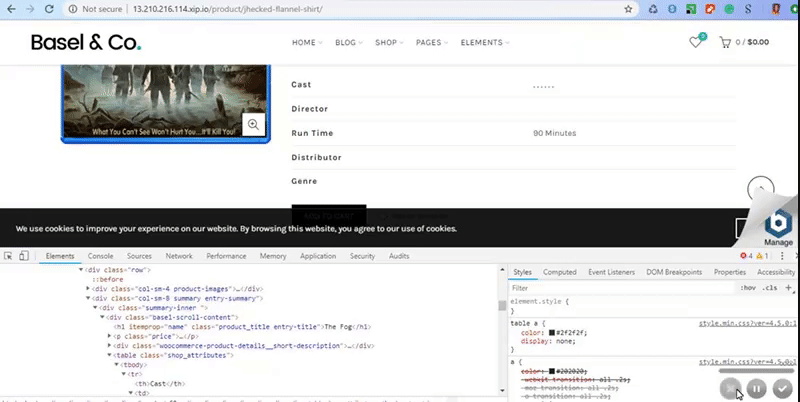Click the checkmark finish recording button
Viewport: 800px width, 402px height.
[782, 389]
